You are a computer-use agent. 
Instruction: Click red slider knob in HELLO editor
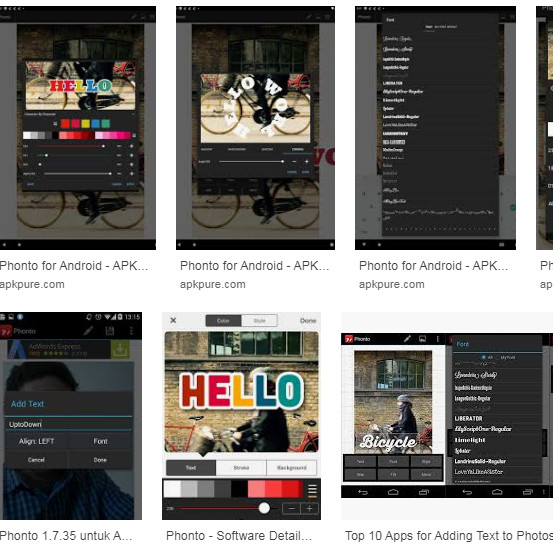(264, 508)
